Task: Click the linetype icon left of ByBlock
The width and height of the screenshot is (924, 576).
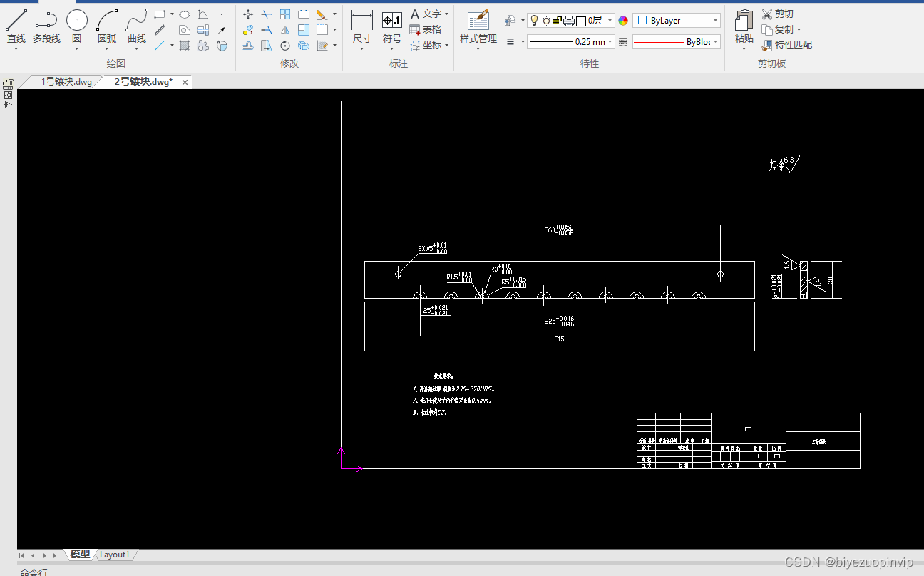Action: coord(623,42)
